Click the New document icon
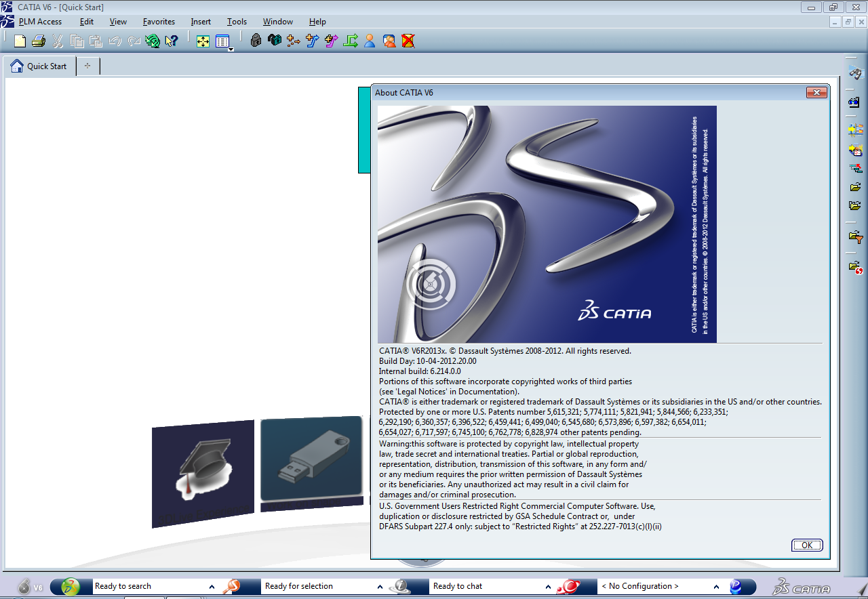The height and width of the screenshot is (599, 868). [x=20, y=41]
